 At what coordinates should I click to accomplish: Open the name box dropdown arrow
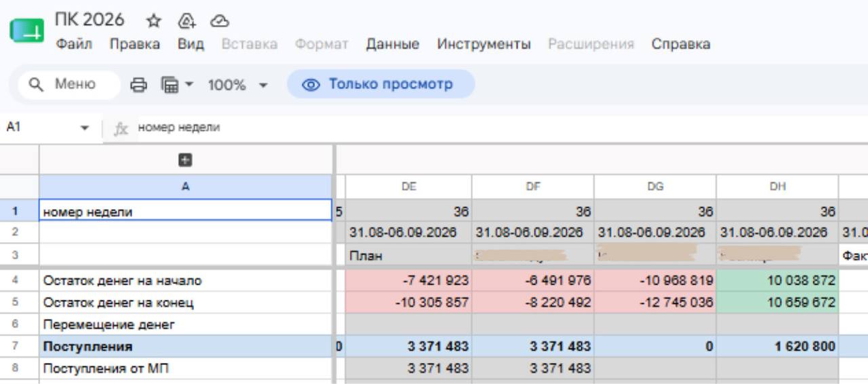[85, 128]
